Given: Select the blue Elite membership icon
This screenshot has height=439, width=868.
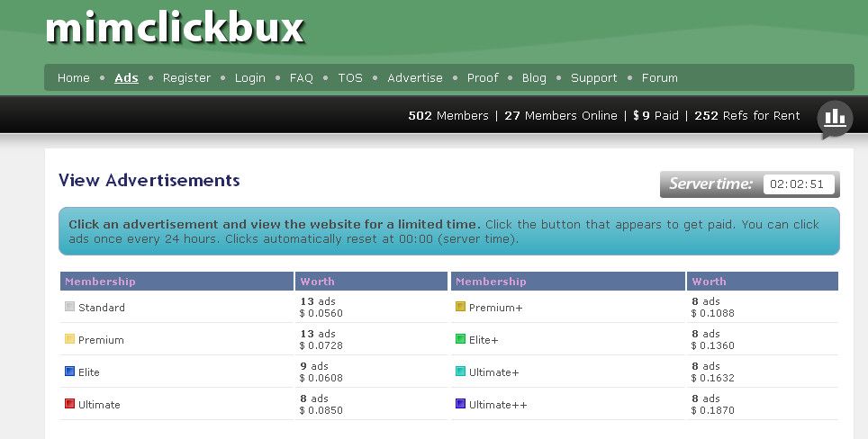Looking at the screenshot, I should tap(70, 372).
